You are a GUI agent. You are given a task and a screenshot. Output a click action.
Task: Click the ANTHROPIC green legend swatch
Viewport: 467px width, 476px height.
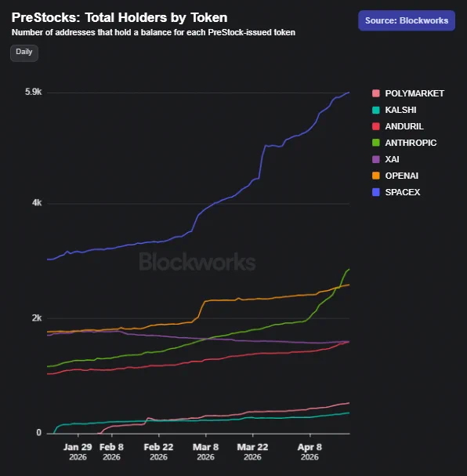[x=376, y=143]
